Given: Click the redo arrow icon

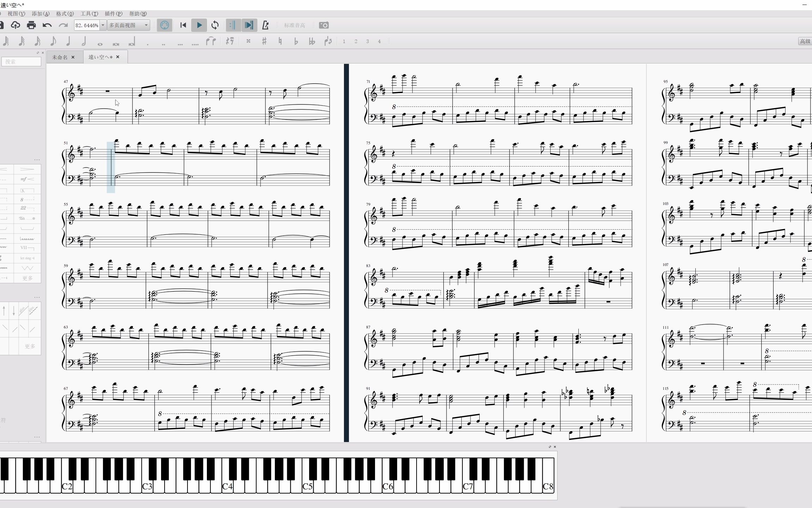Looking at the screenshot, I should [63, 25].
